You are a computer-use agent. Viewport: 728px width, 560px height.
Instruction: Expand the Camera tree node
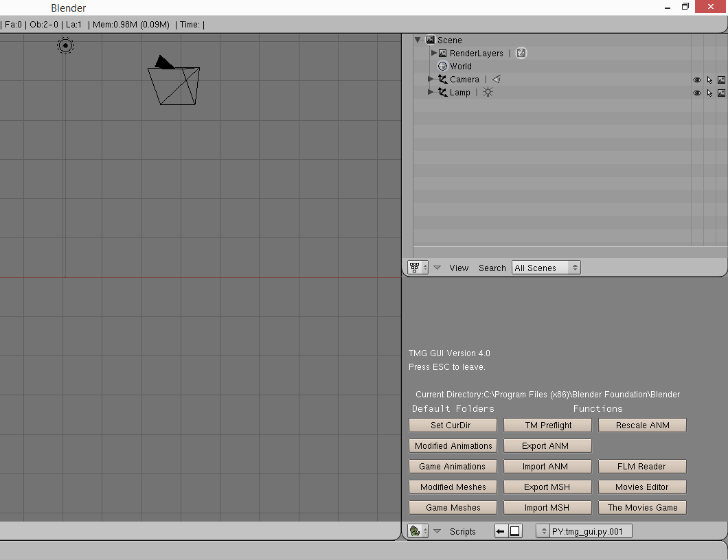[431, 80]
